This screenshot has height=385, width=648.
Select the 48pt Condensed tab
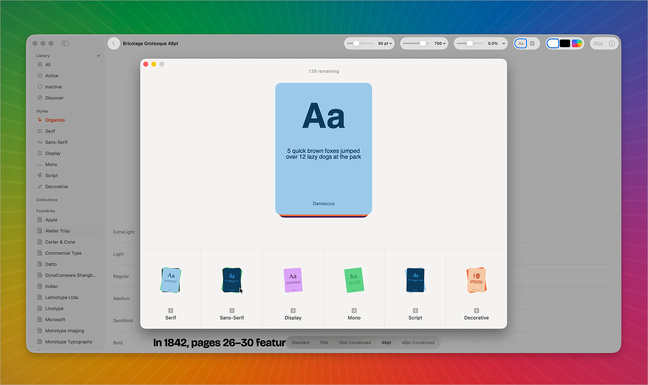418,342
